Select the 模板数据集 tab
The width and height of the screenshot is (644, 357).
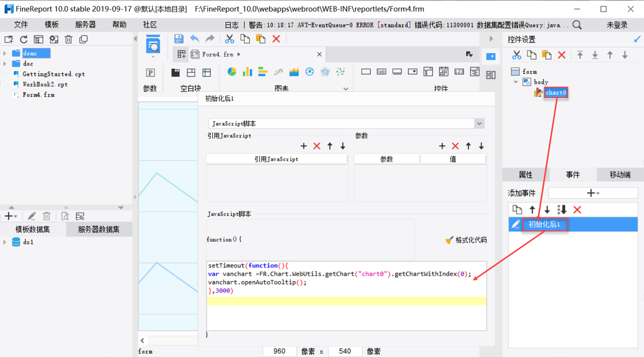click(x=33, y=229)
